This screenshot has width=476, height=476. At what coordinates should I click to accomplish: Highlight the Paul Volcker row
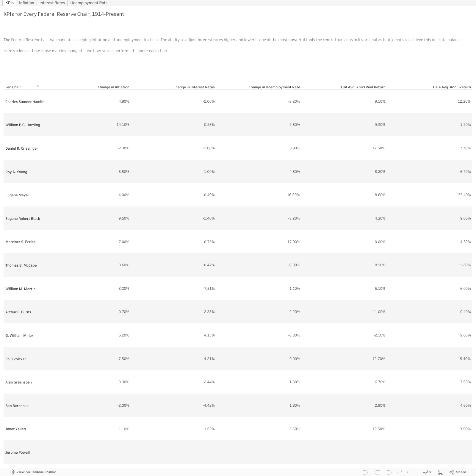click(15, 359)
